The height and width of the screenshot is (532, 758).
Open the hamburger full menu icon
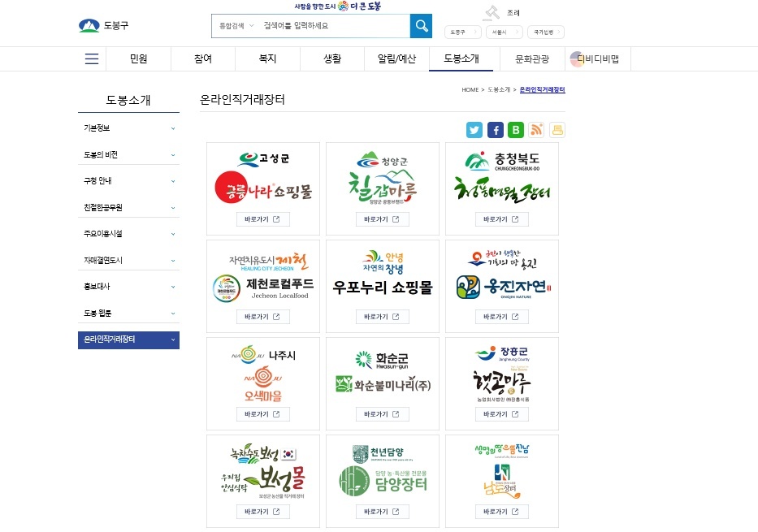[x=92, y=59]
